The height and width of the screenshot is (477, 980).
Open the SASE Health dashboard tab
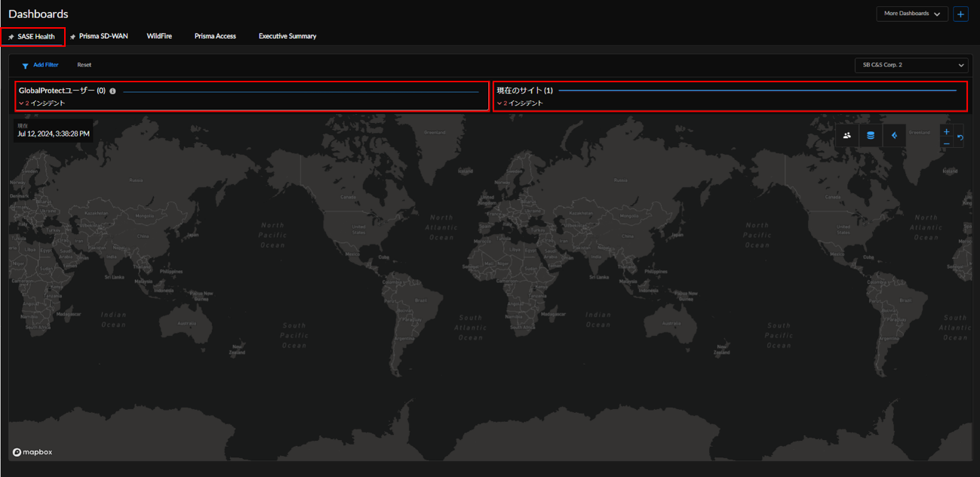(x=35, y=36)
